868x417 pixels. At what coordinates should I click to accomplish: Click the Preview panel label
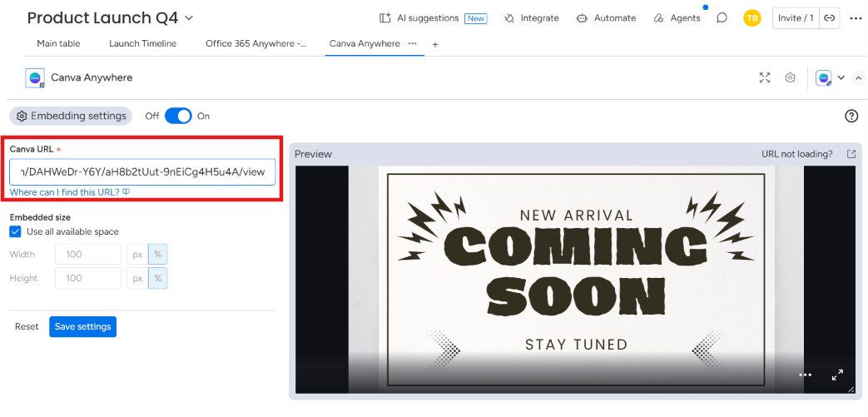pyautogui.click(x=313, y=154)
